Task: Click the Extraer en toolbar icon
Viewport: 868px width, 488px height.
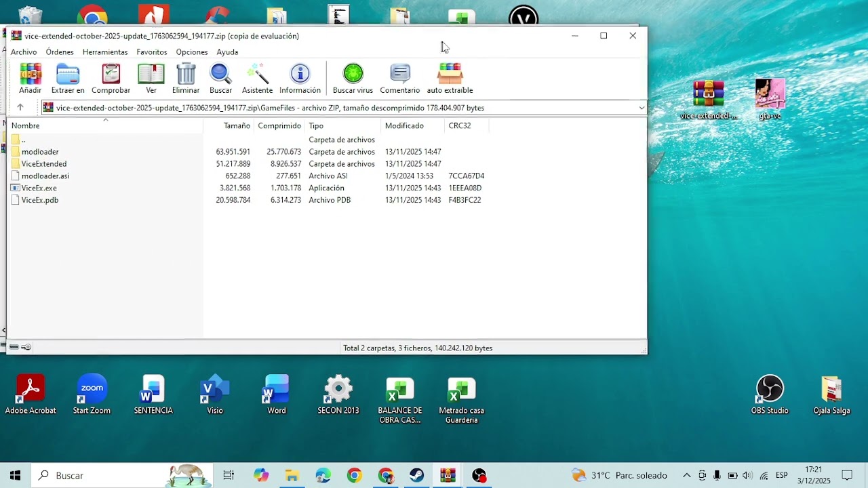Action: [x=68, y=78]
